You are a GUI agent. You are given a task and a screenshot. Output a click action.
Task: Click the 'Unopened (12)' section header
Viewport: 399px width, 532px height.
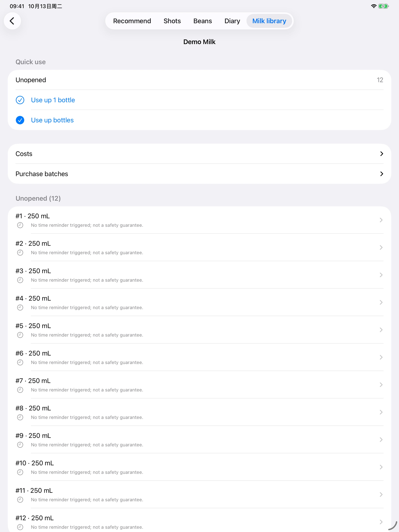pos(38,198)
